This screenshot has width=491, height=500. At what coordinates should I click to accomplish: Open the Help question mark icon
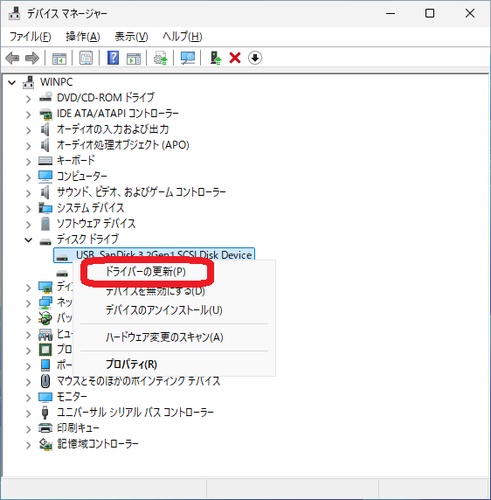[113, 58]
